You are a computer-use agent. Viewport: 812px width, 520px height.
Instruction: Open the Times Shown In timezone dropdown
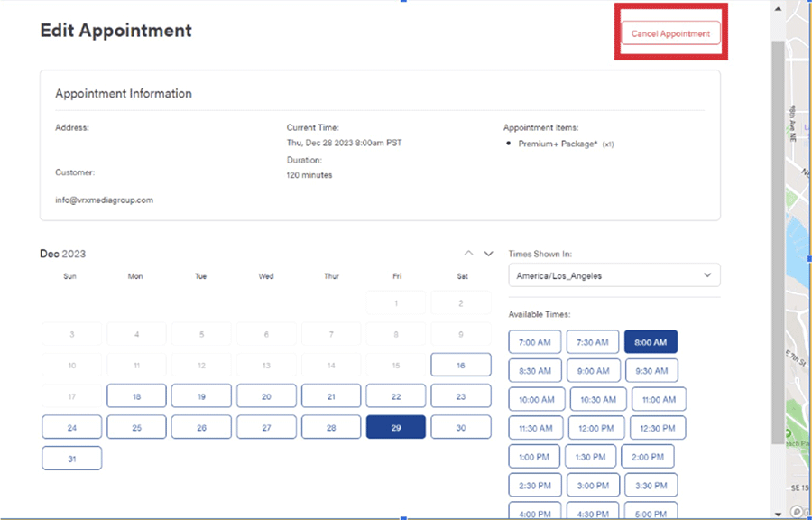click(x=614, y=275)
